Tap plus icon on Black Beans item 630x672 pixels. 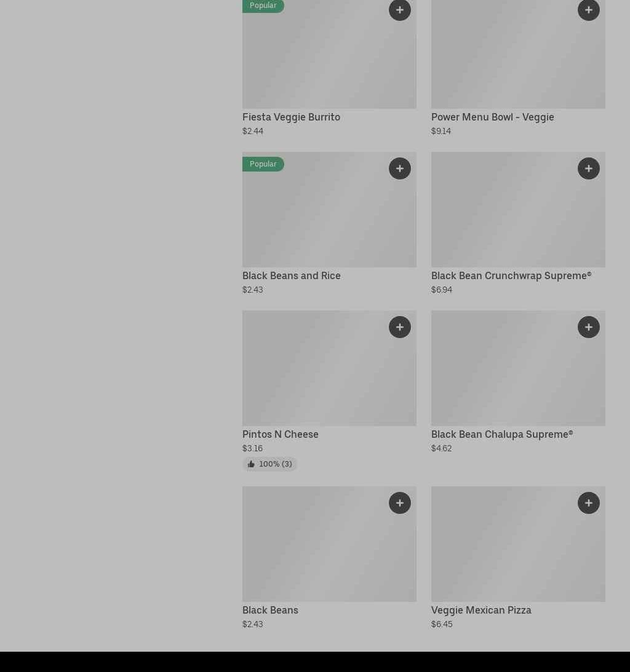(x=399, y=503)
